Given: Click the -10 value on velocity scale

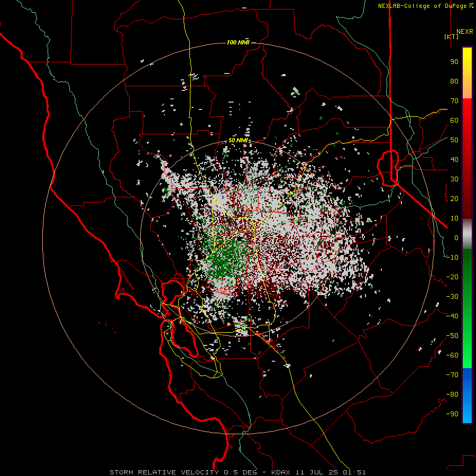Looking at the screenshot, I should point(452,258).
